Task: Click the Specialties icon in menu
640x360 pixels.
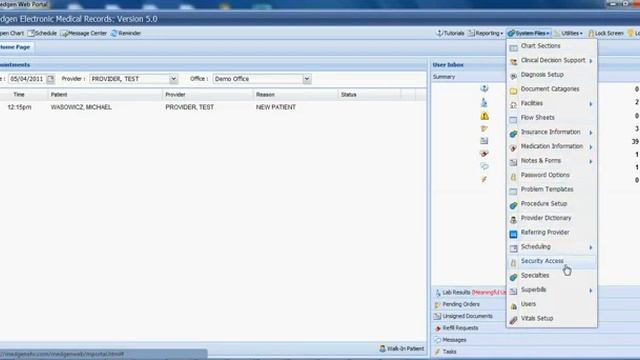Action: pos(513,277)
